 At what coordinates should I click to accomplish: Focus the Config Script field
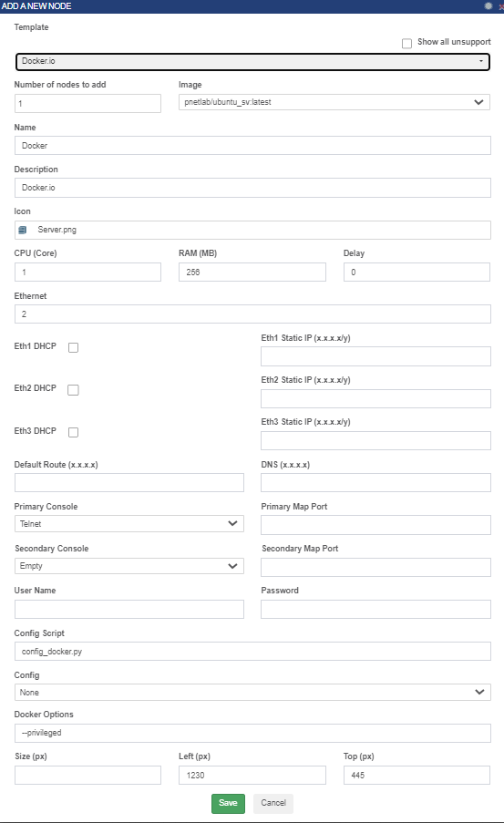click(252, 651)
